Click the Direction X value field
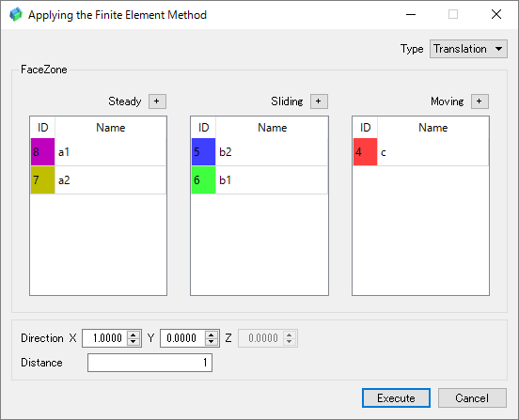519x420 pixels. [x=105, y=338]
